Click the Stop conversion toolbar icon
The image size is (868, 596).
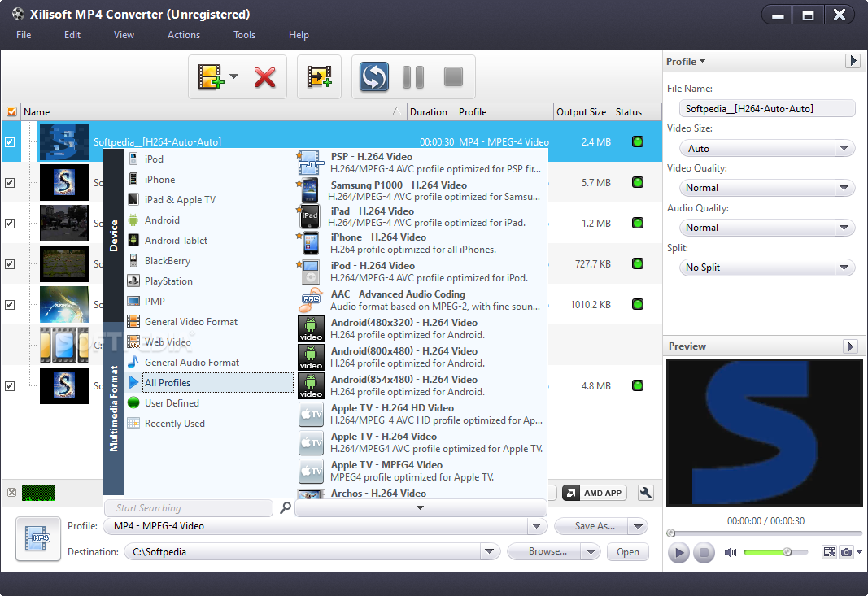[453, 77]
